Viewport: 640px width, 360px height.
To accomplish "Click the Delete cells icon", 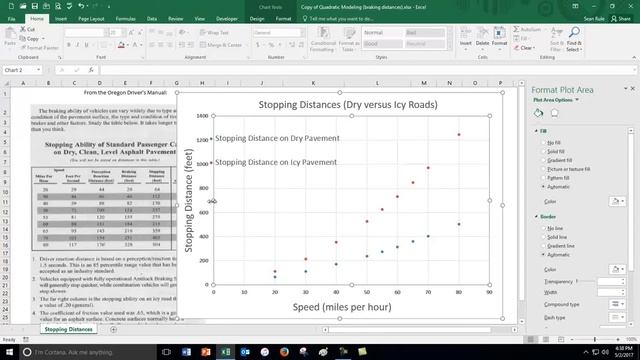I will point(482,33).
